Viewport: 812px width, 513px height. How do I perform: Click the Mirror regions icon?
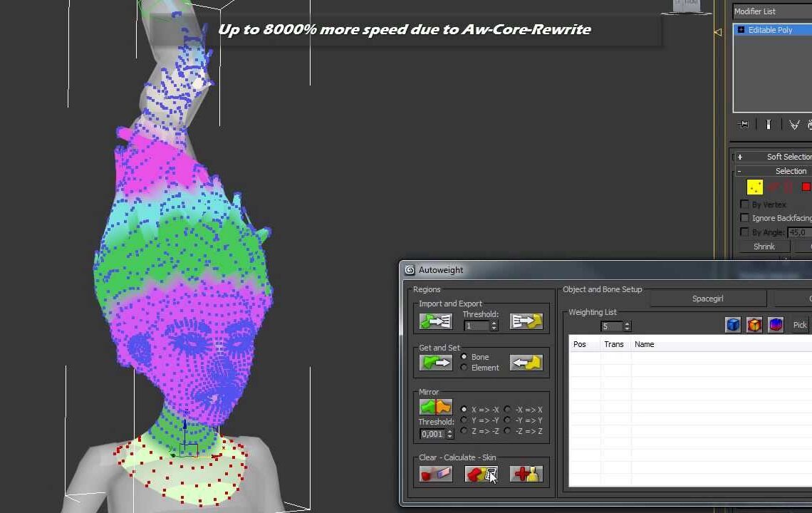(435, 407)
